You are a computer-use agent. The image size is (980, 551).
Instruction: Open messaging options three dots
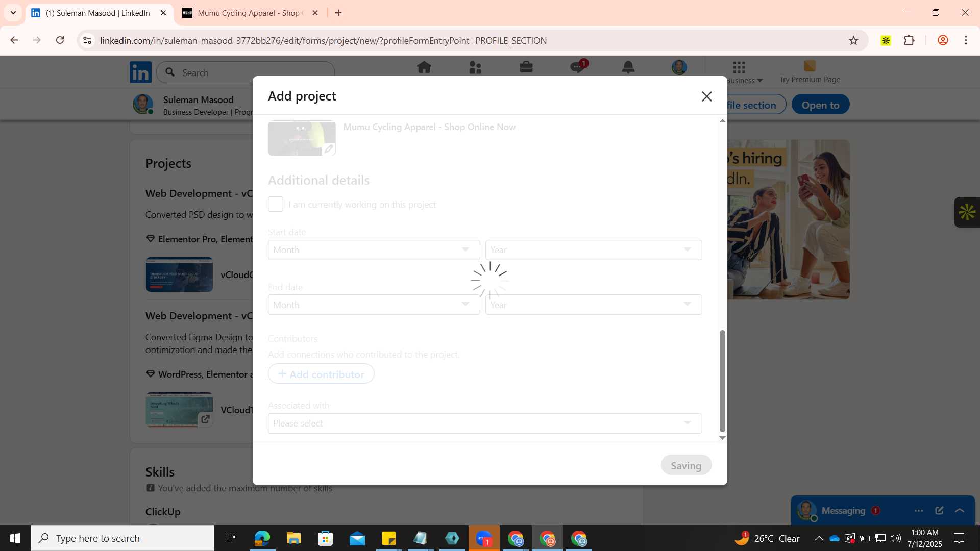pos(918,511)
